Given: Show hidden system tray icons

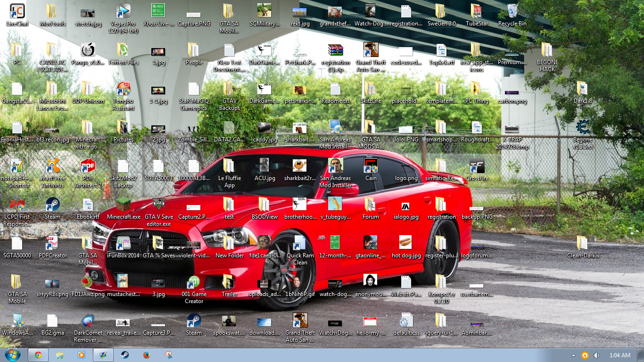Looking at the screenshot, I should click(574, 355).
